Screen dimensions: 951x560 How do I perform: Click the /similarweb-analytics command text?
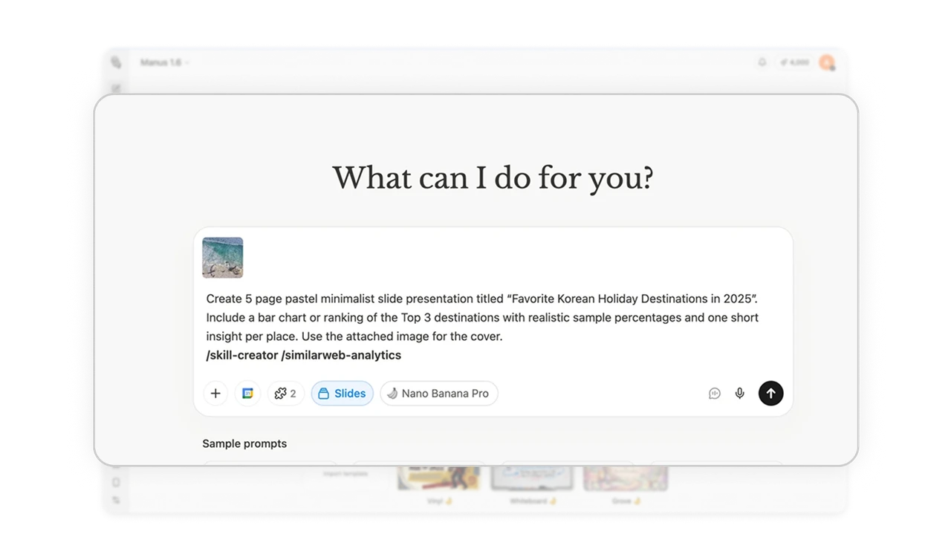[341, 355]
